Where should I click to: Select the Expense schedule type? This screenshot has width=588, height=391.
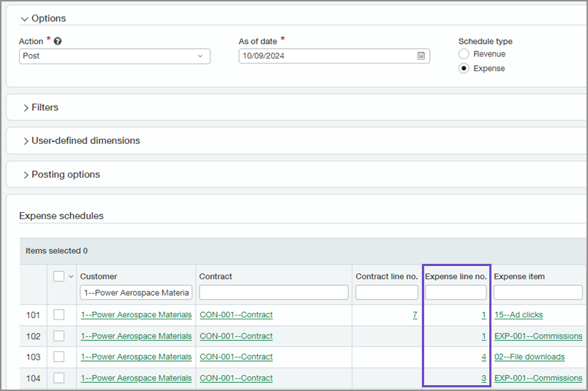[464, 69]
